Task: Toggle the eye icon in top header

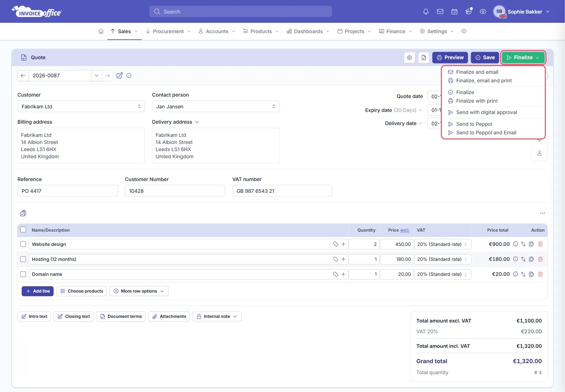Action: (x=483, y=12)
